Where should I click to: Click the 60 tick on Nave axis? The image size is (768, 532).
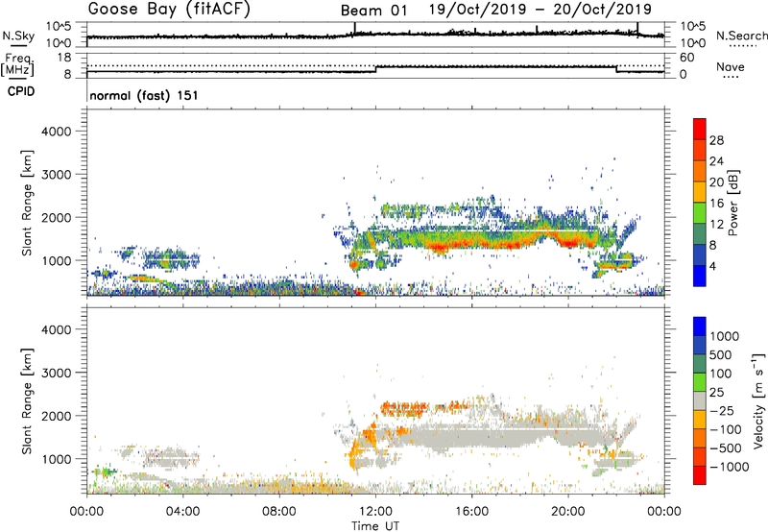(x=687, y=58)
